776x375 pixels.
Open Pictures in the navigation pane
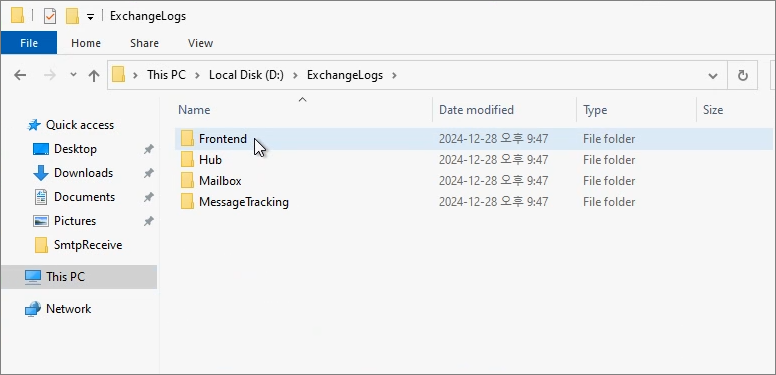pos(75,221)
